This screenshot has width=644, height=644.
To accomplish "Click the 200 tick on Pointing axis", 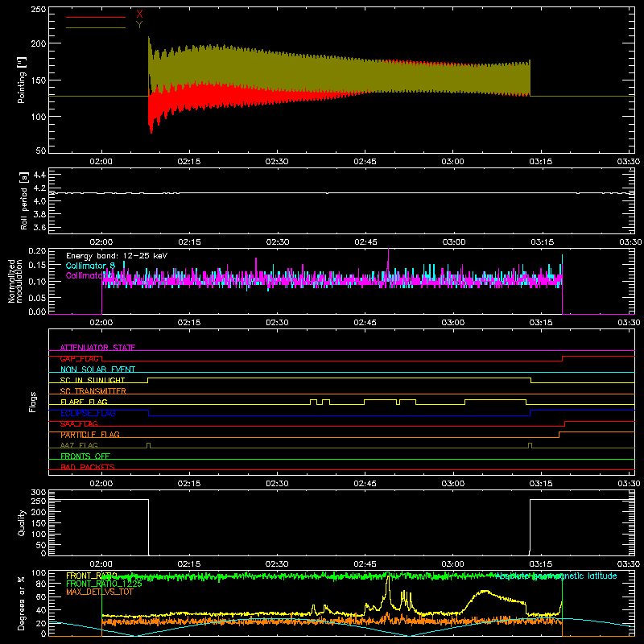I will point(39,43).
